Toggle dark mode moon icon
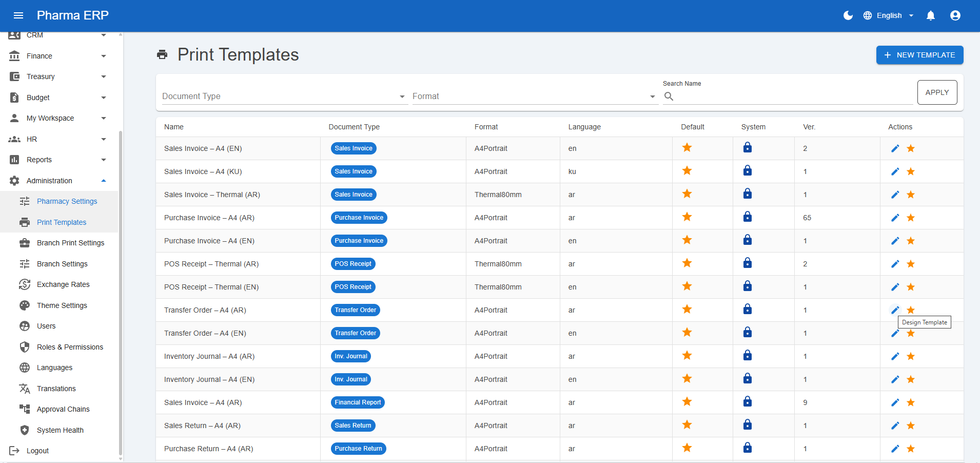980x463 pixels. click(x=848, y=15)
